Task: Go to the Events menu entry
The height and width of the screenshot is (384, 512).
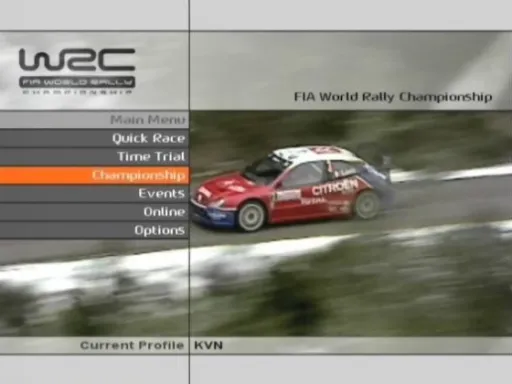Action: click(x=94, y=193)
